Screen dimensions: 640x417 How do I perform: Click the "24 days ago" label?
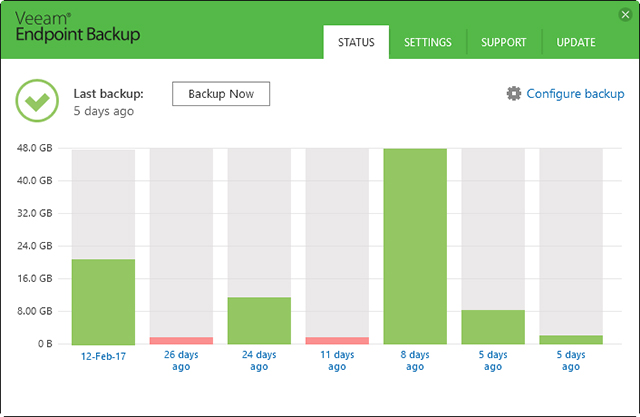point(259,360)
